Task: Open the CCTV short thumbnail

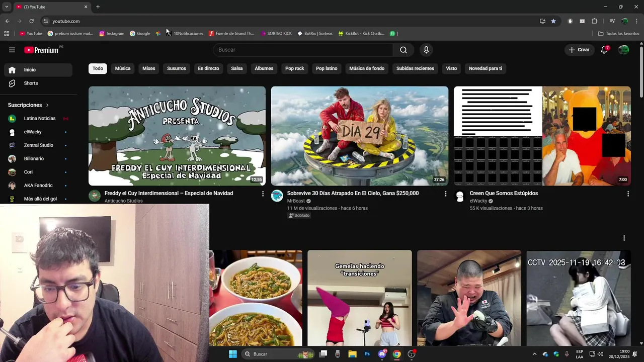Action: point(579,298)
